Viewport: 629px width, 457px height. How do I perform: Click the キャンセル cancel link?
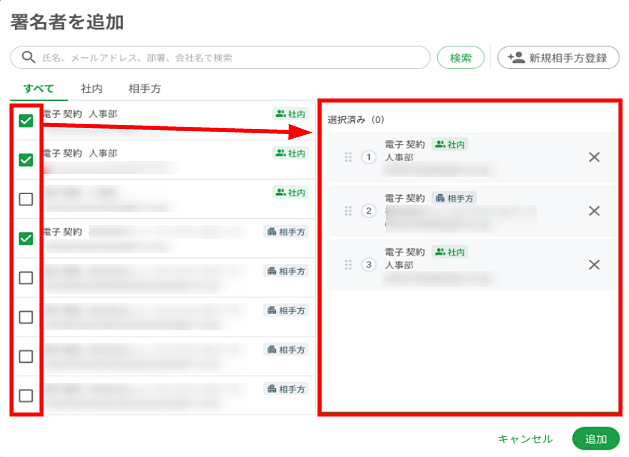pos(525,439)
